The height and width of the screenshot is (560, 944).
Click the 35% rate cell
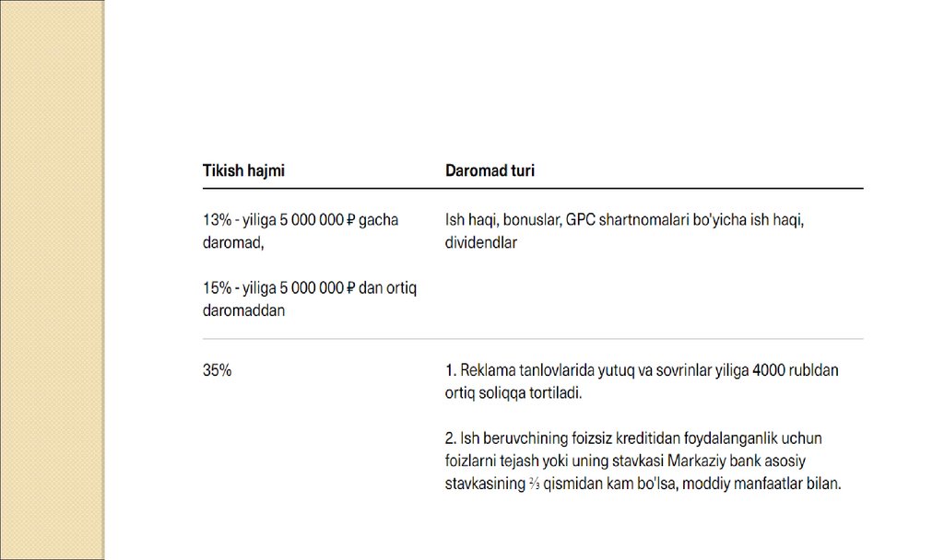tap(217, 371)
